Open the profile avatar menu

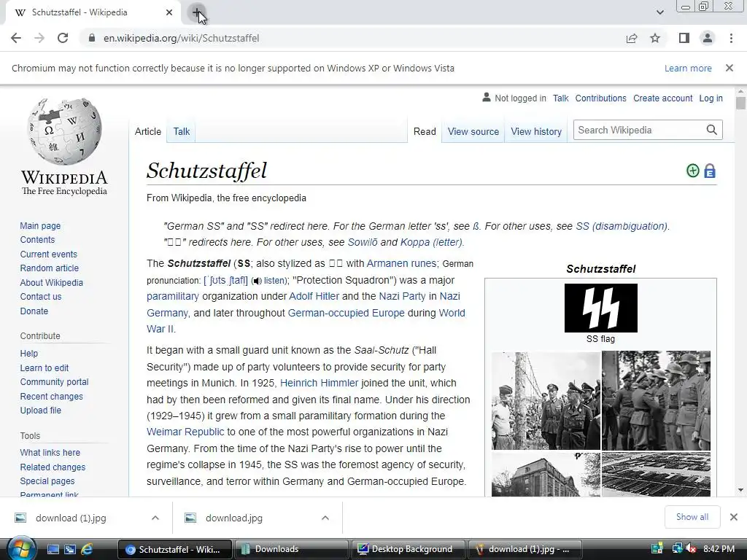pos(708,38)
